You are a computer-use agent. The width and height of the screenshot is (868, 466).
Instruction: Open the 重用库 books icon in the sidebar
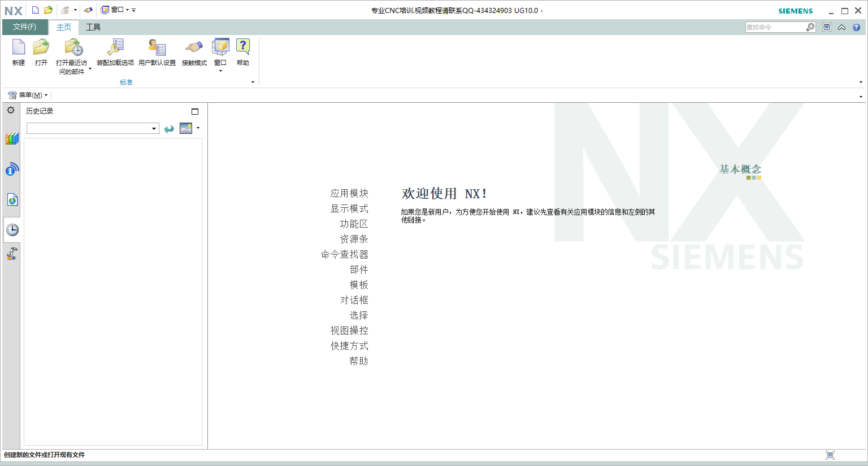tap(11, 138)
